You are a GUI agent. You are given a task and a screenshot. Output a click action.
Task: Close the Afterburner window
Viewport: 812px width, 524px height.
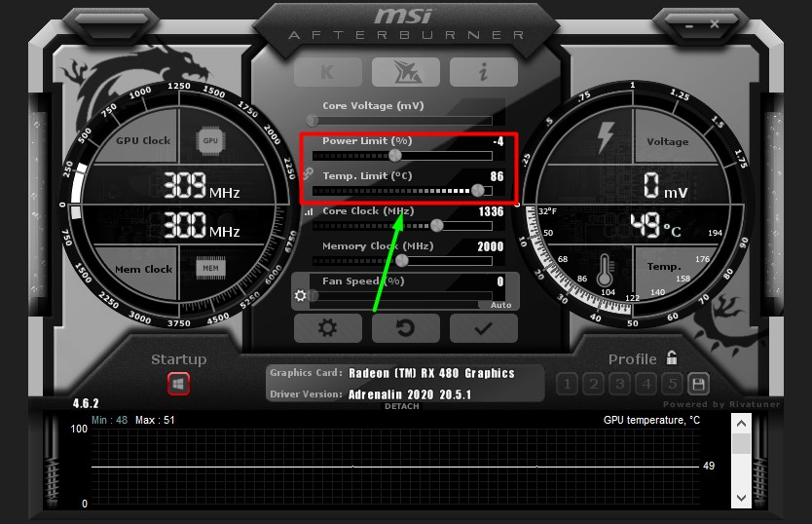715,23
